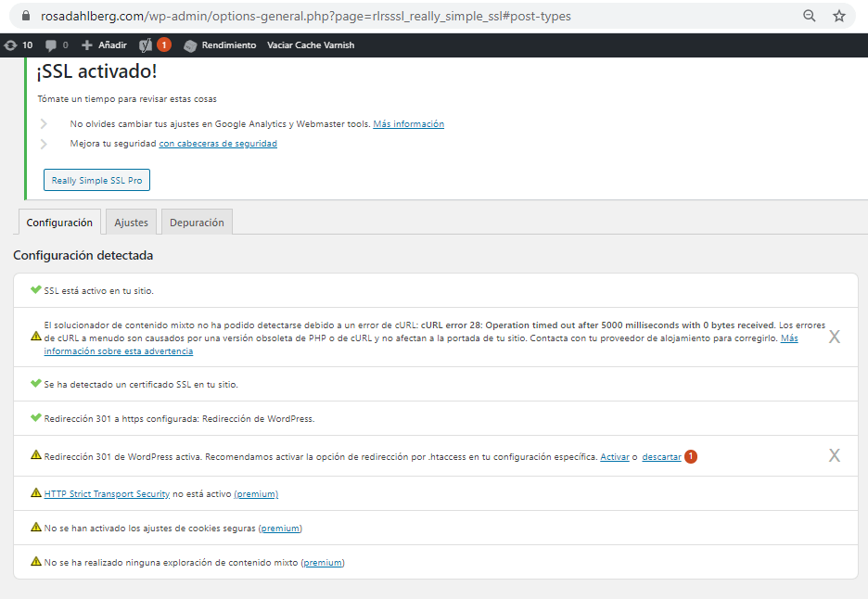Open the Depuración tab
The width and height of the screenshot is (868, 599).
click(x=198, y=222)
